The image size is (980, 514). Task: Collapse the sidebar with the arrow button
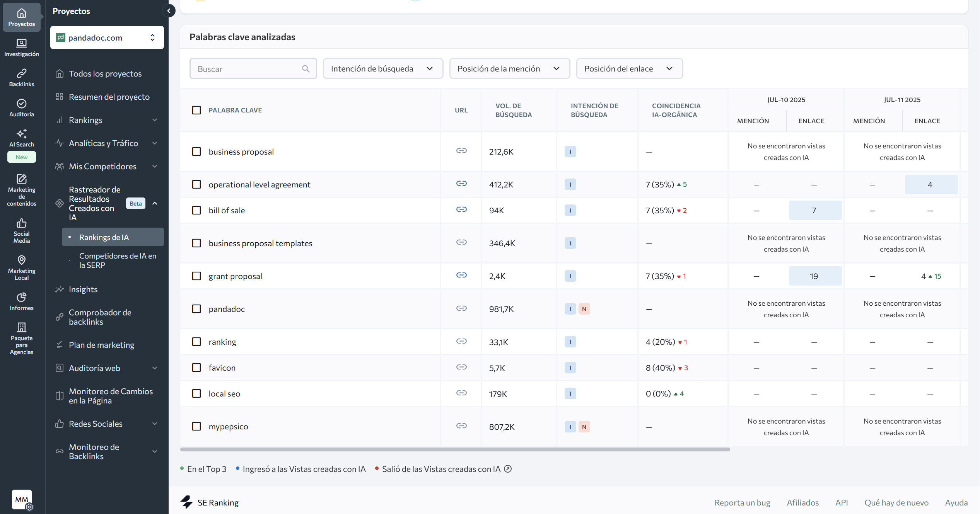pyautogui.click(x=169, y=11)
